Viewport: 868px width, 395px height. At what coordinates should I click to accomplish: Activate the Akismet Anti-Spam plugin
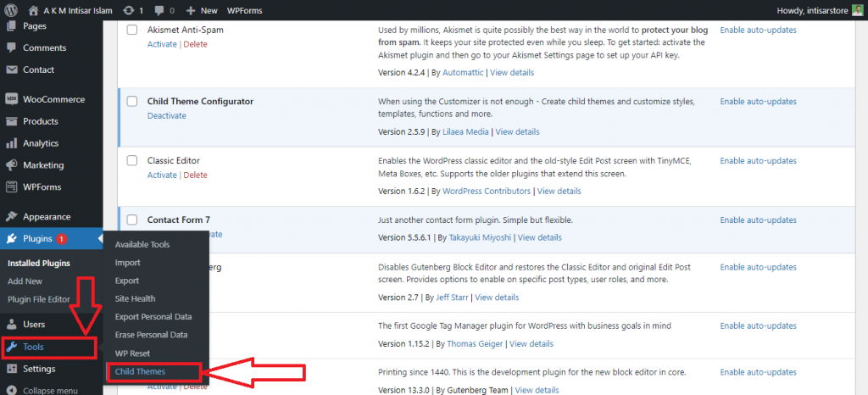pyautogui.click(x=162, y=44)
